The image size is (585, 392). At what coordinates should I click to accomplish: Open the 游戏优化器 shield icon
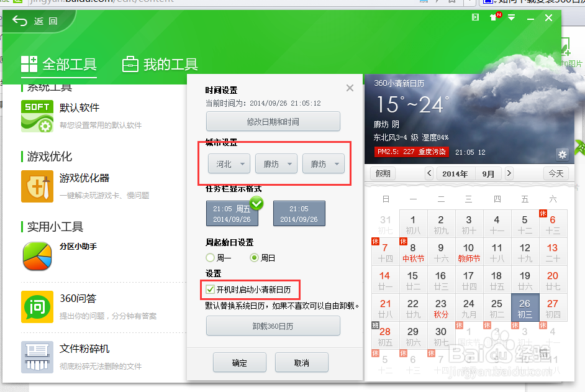(37, 186)
